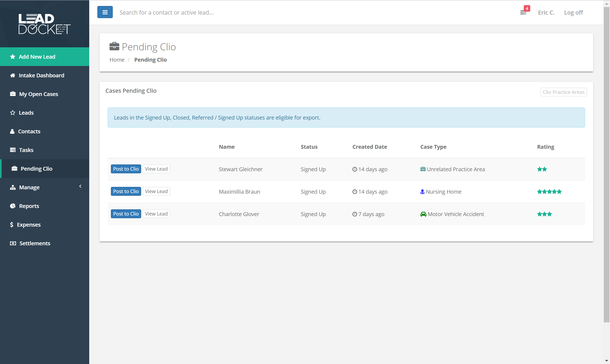Click two-star rating for Stewart Gleichner
Viewport: 610px width, 364px height.
(542, 169)
